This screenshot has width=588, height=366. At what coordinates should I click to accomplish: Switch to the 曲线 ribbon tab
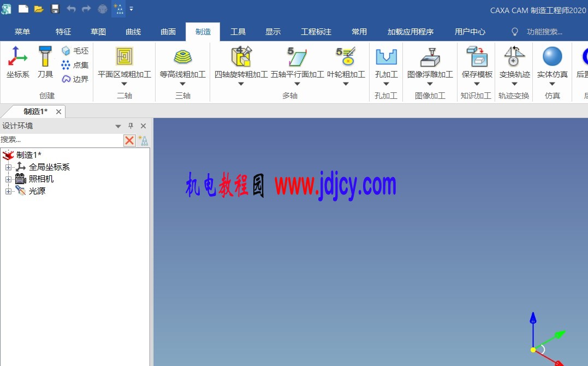[133, 32]
